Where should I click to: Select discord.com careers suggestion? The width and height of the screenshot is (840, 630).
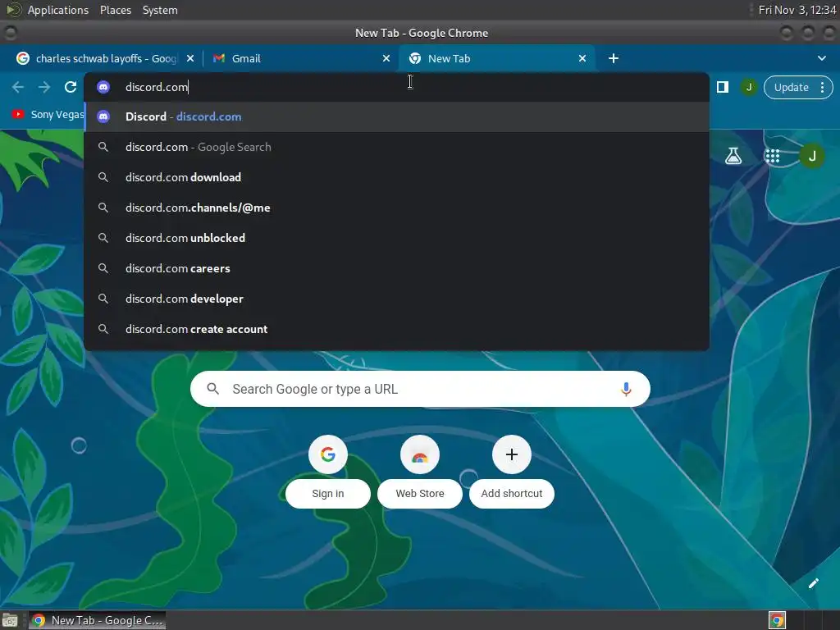pyautogui.click(x=396, y=268)
